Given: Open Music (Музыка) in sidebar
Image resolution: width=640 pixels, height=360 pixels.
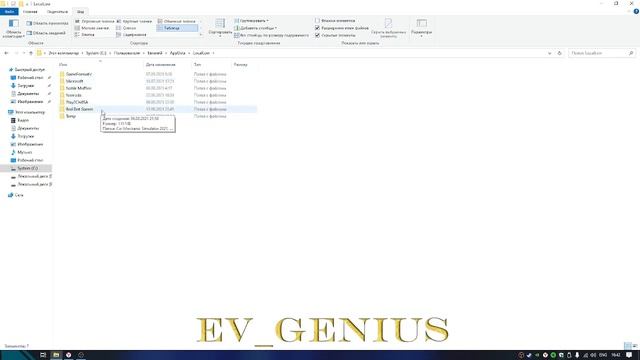Looking at the screenshot, I should 24,152.
